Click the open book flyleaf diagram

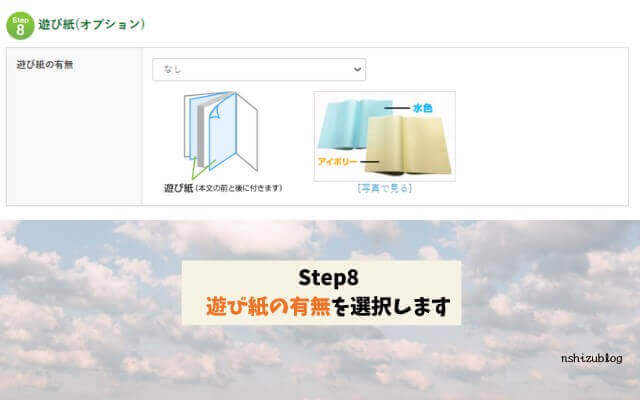pyautogui.click(x=221, y=136)
